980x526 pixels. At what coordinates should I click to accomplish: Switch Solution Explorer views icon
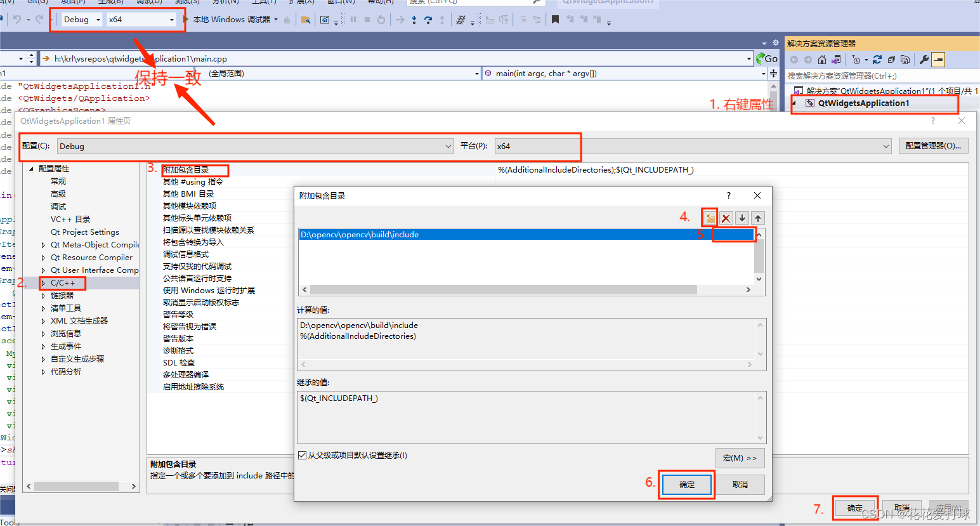836,60
